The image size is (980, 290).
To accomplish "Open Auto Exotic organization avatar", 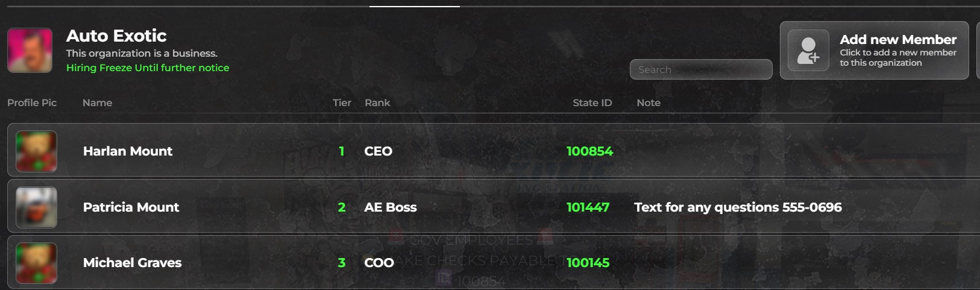I will (30, 50).
